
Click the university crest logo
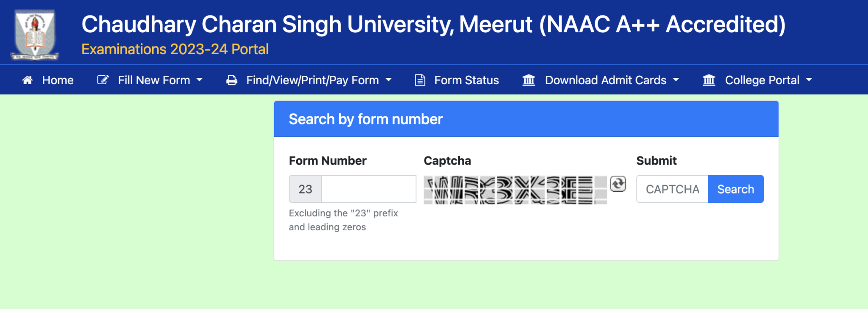[x=35, y=34]
